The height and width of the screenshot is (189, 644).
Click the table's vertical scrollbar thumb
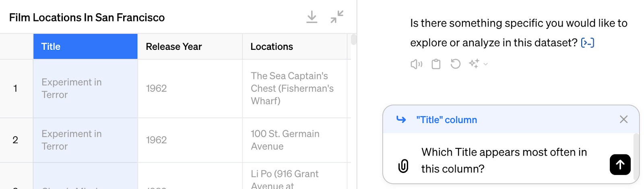(354, 39)
